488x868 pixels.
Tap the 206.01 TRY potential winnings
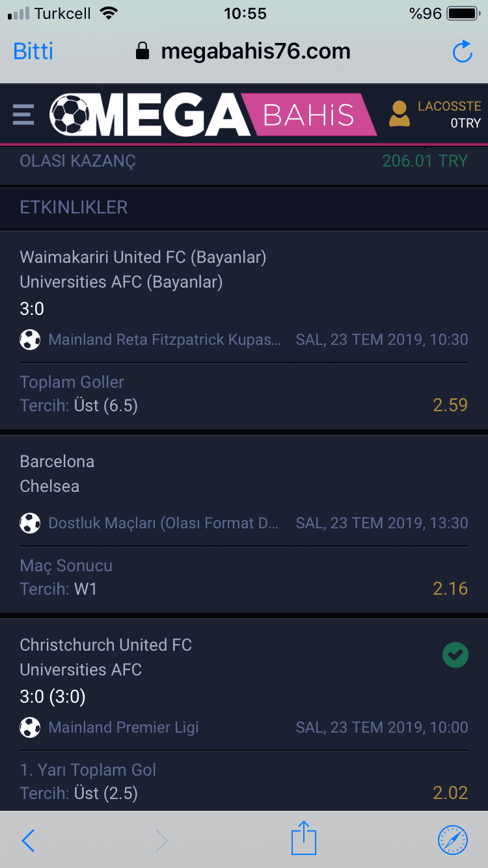[425, 161]
